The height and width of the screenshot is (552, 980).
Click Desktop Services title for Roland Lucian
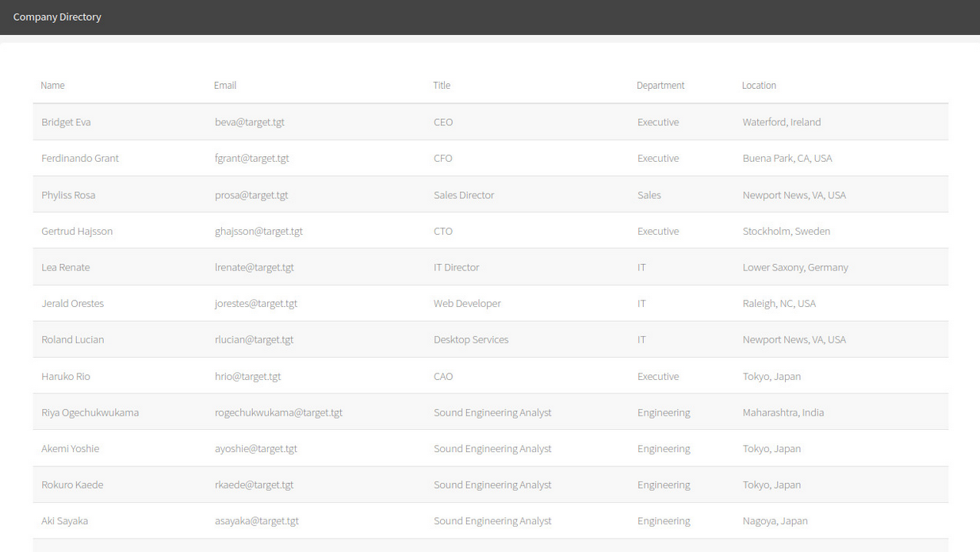pos(471,339)
